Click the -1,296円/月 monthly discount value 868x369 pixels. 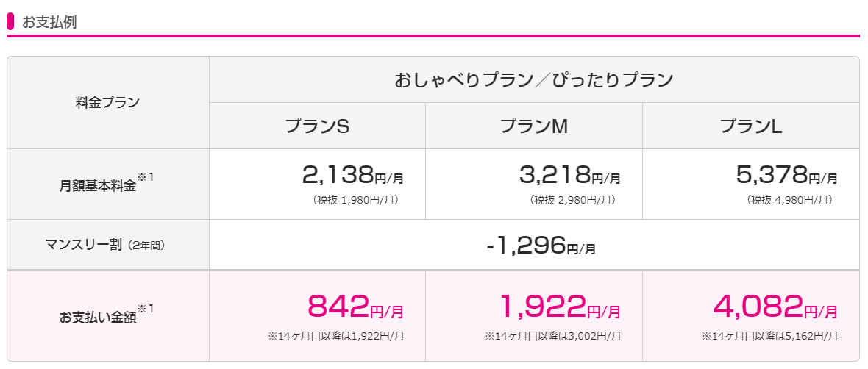point(541,245)
